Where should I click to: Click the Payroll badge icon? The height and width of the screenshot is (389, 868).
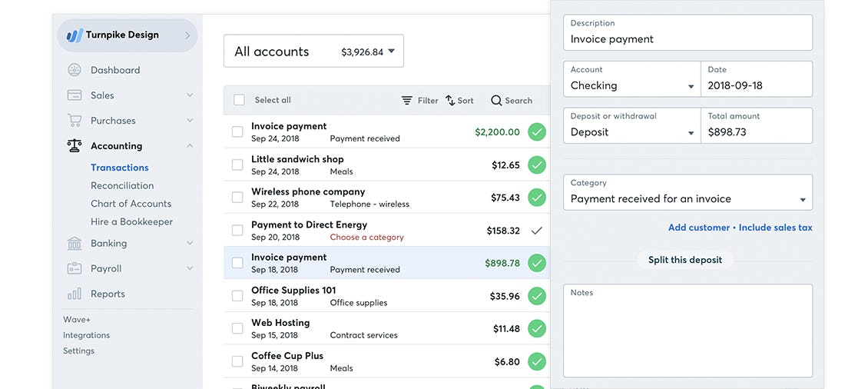click(x=75, y=269)
